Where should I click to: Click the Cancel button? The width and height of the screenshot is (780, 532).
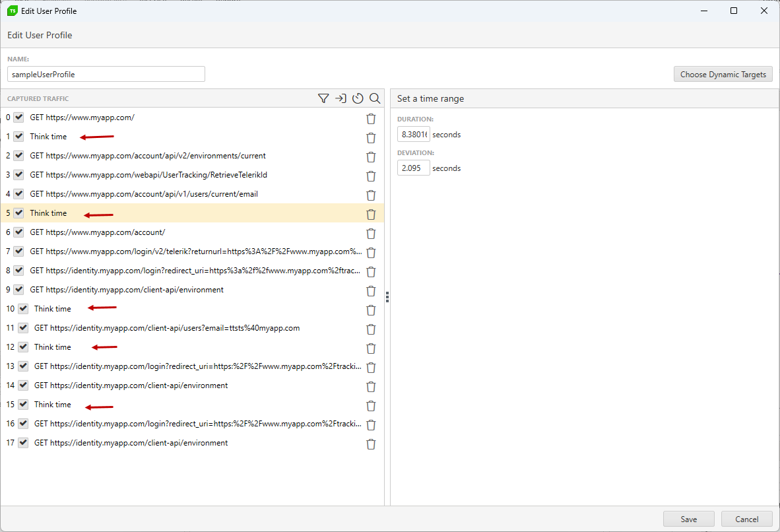coord(746,519)
